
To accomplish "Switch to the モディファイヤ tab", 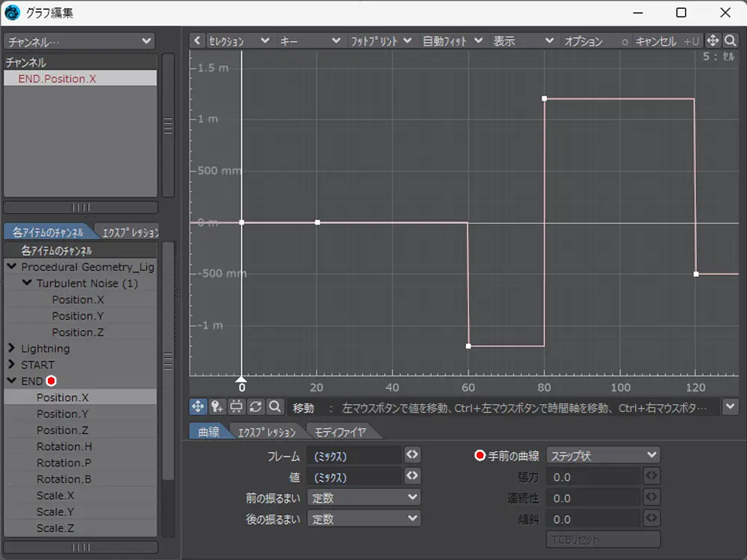I will pos(339,432).
